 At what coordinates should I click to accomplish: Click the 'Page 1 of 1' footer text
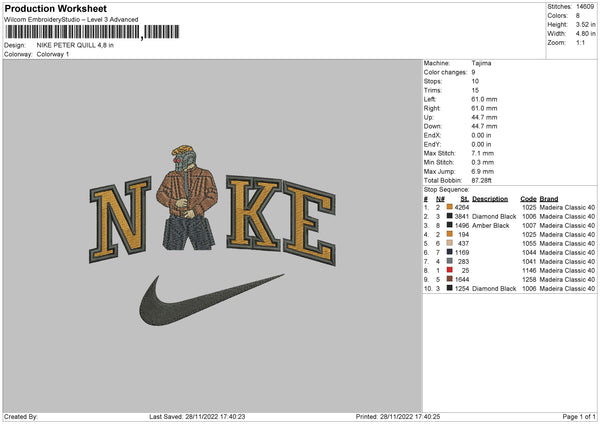pos(579,417)
